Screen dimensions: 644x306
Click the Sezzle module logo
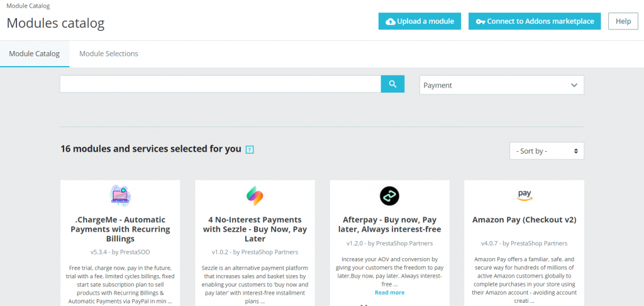(255, 196)
